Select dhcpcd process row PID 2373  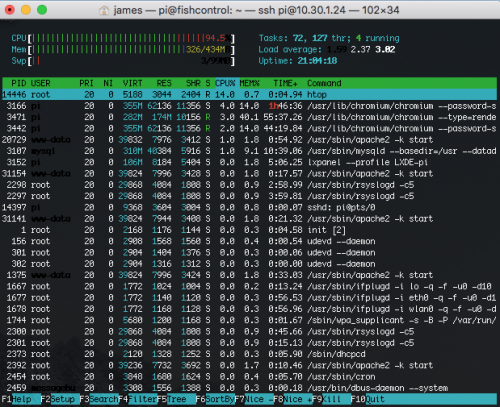point(249,354)
